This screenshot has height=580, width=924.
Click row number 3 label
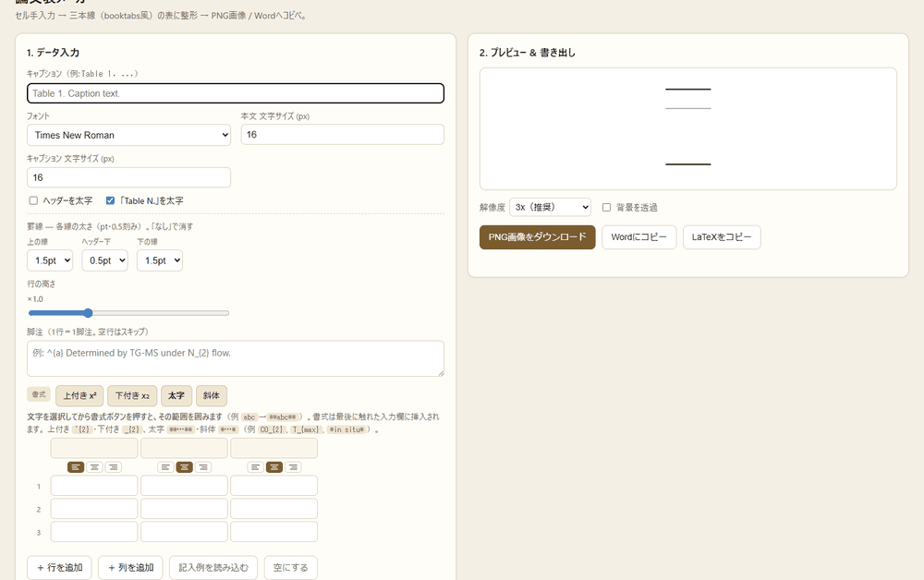coord(39,532)
